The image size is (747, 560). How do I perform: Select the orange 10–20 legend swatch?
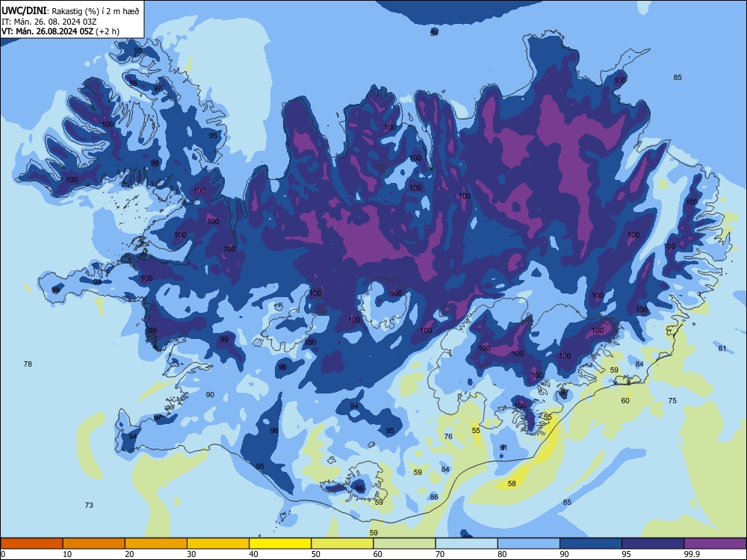[94, 544]
